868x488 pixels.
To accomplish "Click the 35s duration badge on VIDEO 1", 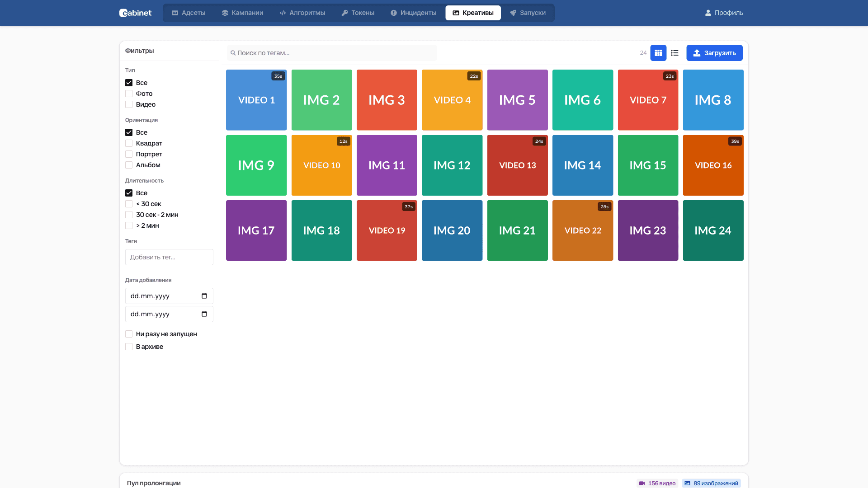I will click(x=278, y=76).
